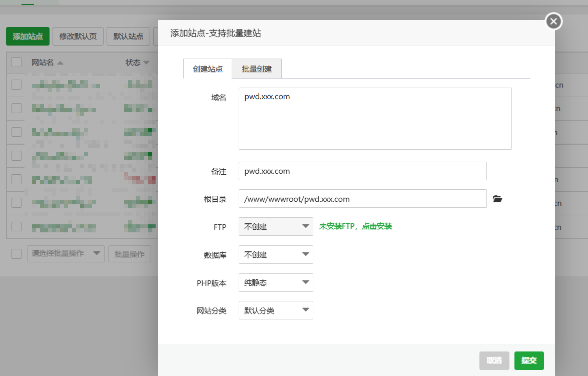
Task: Open the 状态 column filter arrow
Action: pyautogui.click(x=146, y=63)
